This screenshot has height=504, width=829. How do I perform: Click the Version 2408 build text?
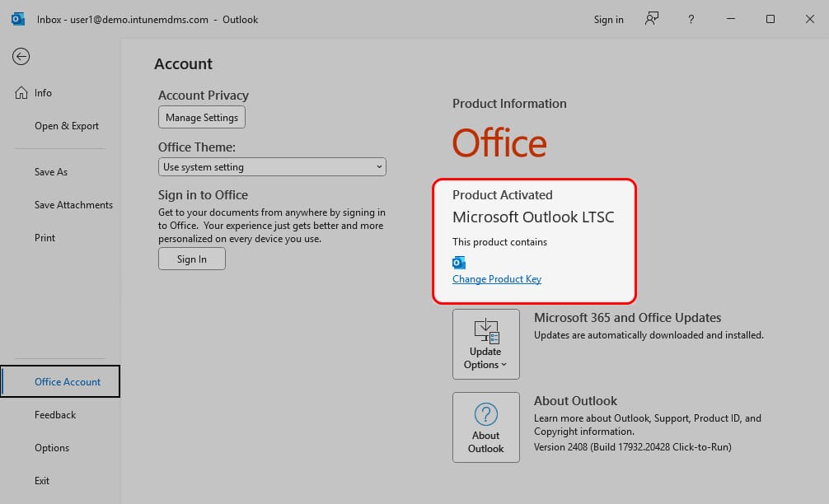pos(633,447)
